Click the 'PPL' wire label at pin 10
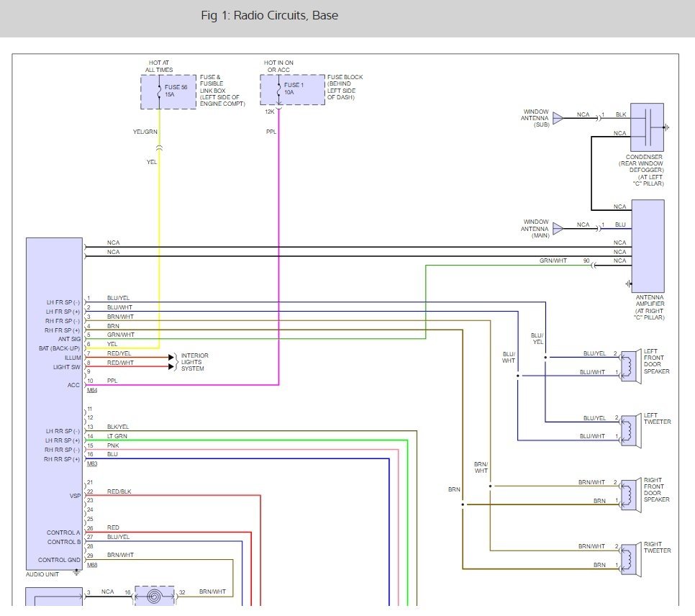This screenshot has height=616, width=695. coord(112,381)
